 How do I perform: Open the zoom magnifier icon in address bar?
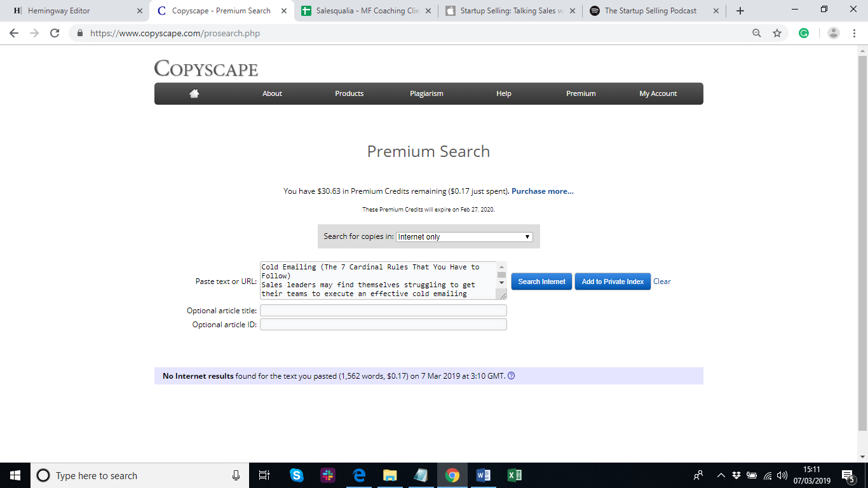756,33
